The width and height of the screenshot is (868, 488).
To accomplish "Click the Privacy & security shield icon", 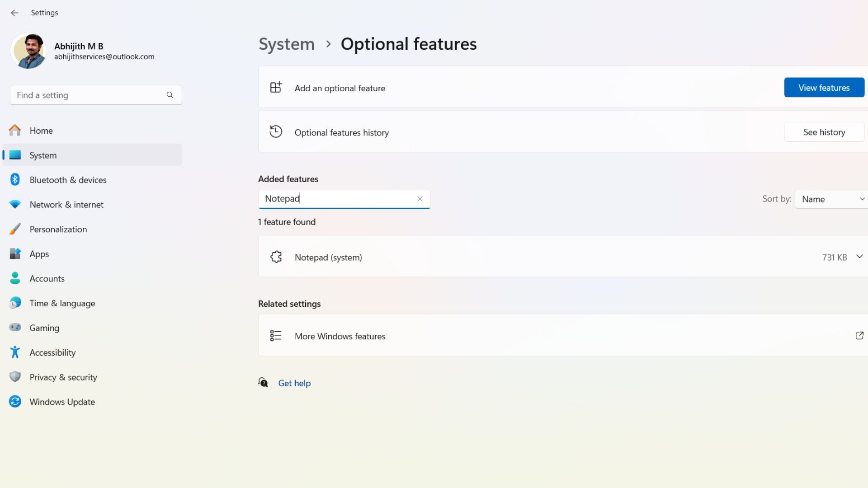I will coord(15,377).
